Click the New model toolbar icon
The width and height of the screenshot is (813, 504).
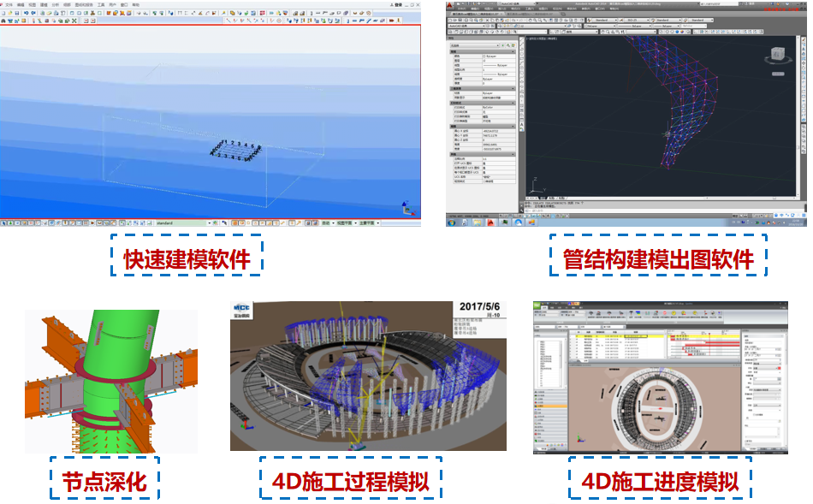[x=3, y=13]
